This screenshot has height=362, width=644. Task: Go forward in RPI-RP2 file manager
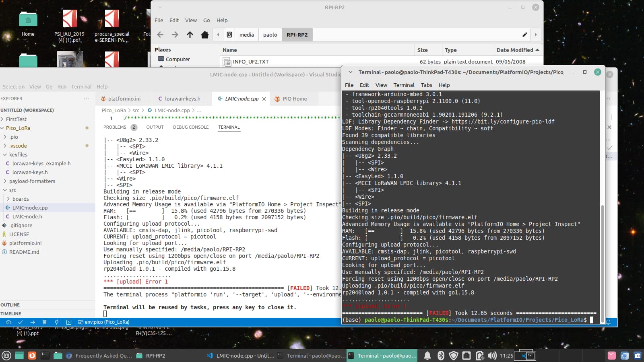[x=175, y=35]
